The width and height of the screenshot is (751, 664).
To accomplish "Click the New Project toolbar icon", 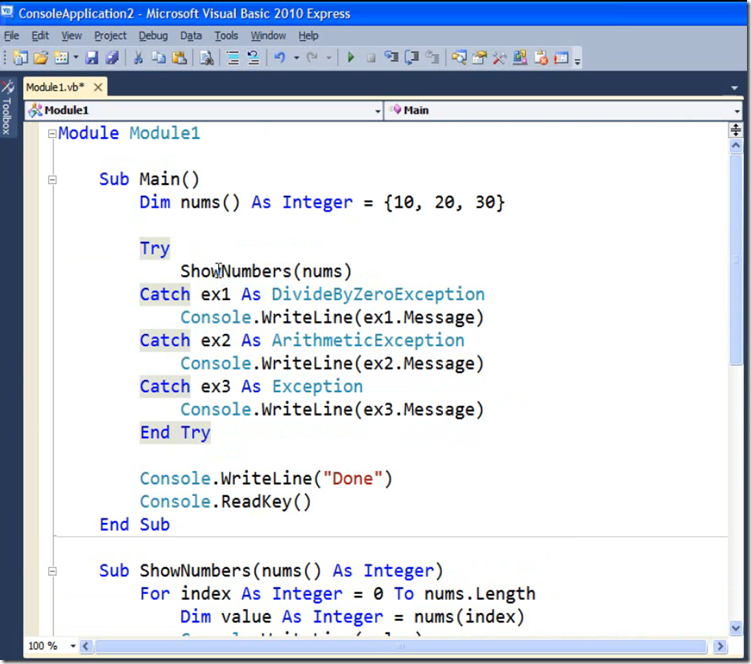I will 20,58.
